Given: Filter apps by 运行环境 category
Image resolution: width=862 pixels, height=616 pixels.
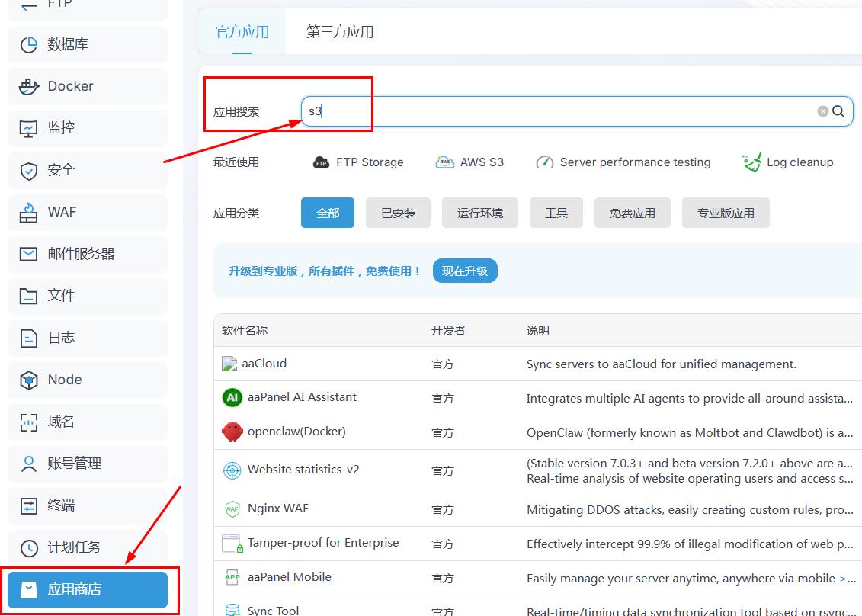Looking at the screenshot, I should 480,213.
